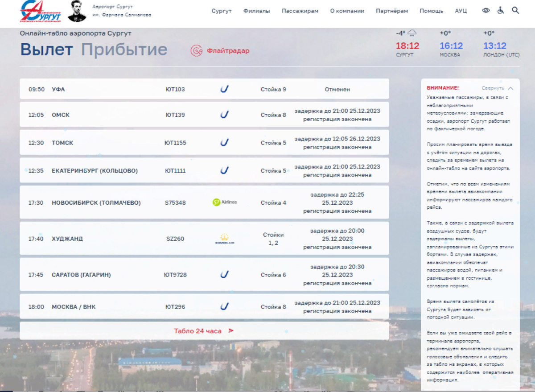Open the АУЦ navigation link
The image size is (535, 392).
[461, 11]
